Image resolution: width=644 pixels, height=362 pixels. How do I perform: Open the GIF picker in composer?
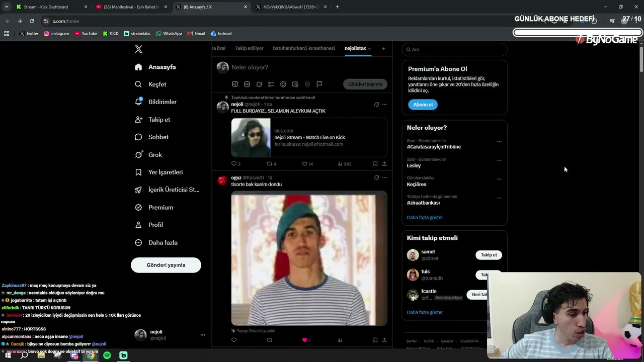coord(247,84)
